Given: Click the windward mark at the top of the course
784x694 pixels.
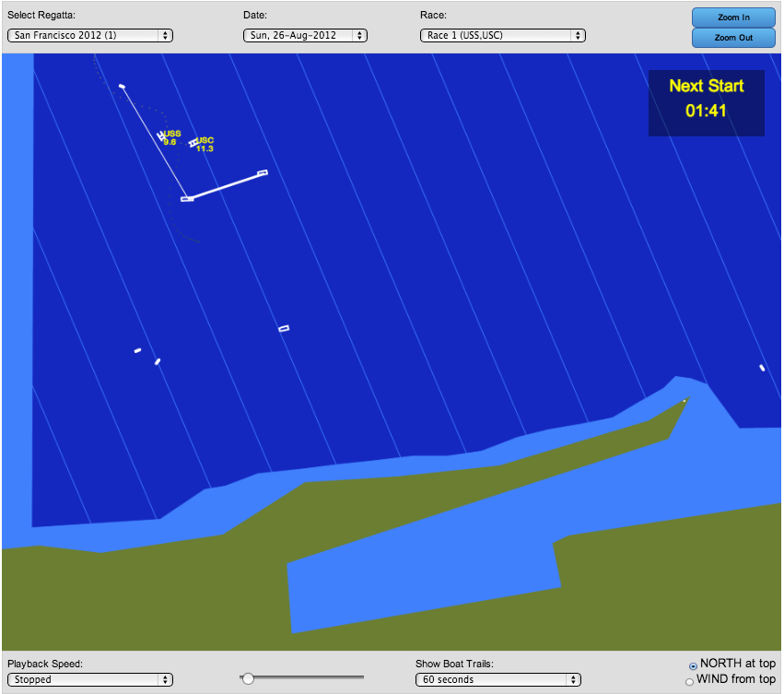Looking at the screenshot, I should click(121, 86).
